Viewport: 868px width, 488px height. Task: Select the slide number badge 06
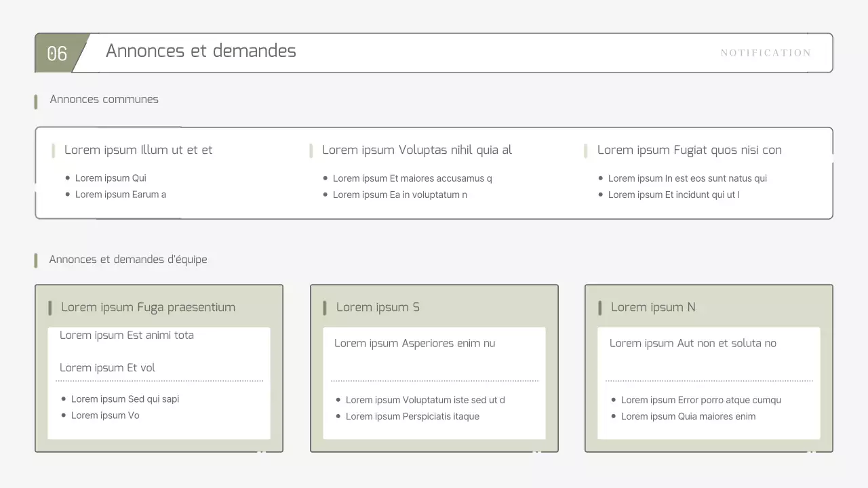coord(57,53)
